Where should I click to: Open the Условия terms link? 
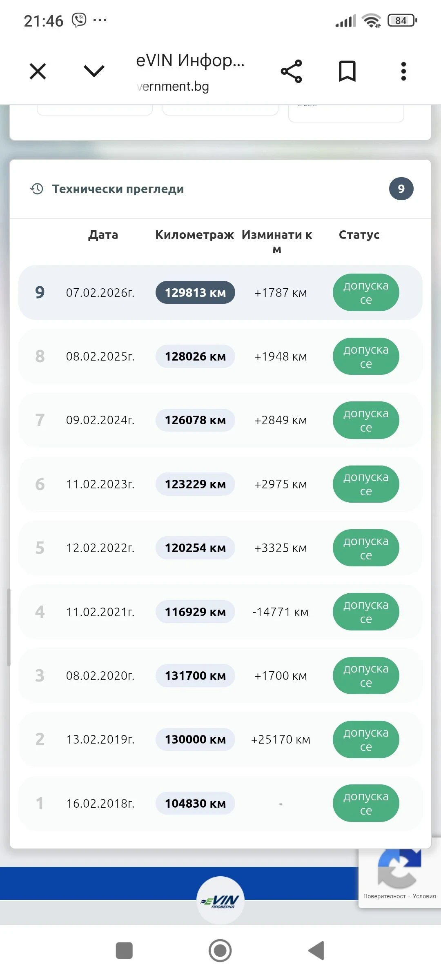click(424, 896)
